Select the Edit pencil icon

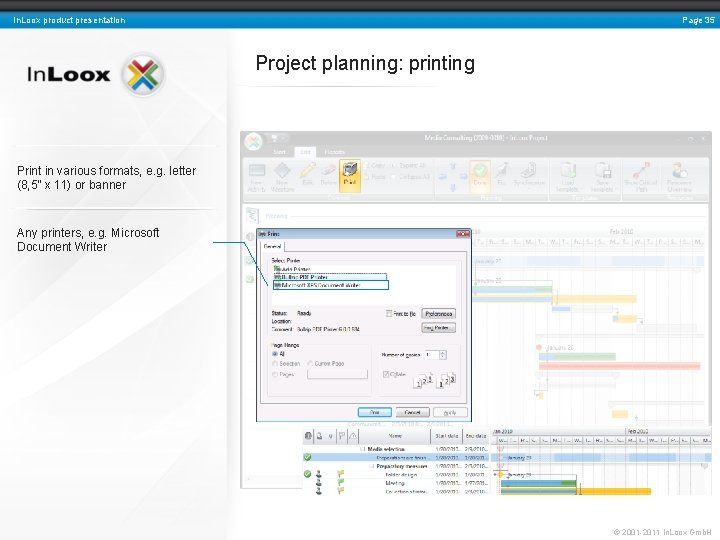[x=307, y=170]
